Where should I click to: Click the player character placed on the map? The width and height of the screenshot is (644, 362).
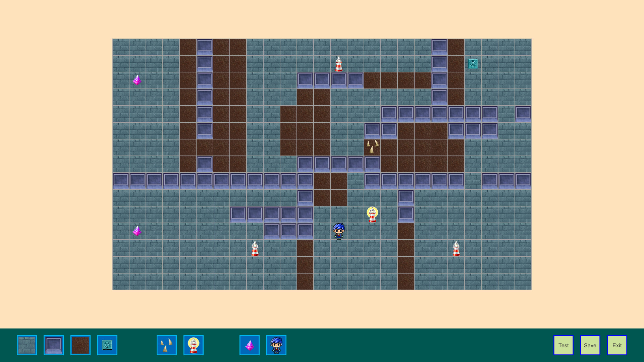(339, 231)
